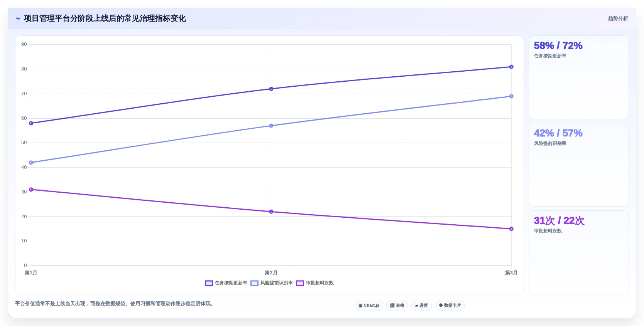Click the 第1月 axis label
Viewport: 644px width, 326px height.
pyautogui.click(x=31, y=273)
